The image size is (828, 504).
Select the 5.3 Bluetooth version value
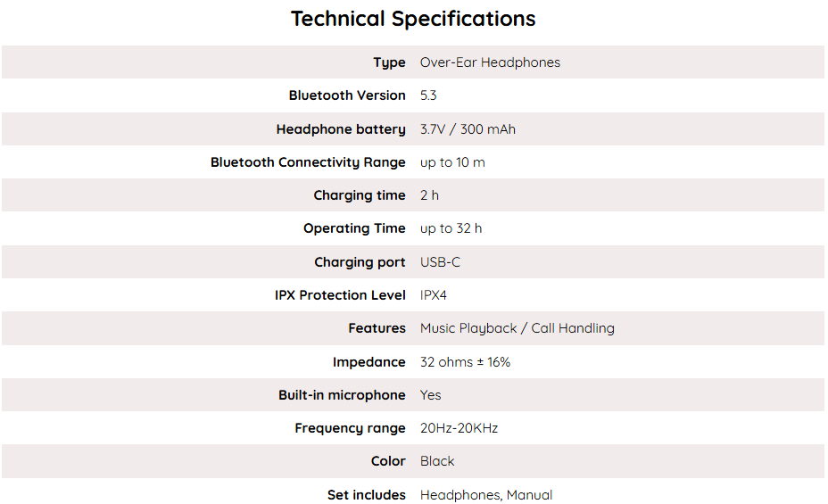coord(428,95)
